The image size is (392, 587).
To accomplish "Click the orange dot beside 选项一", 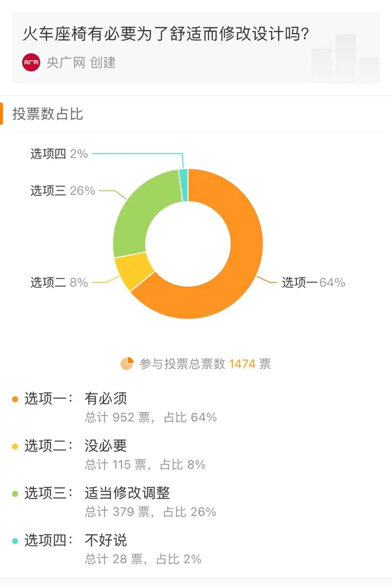I will 15,399.
